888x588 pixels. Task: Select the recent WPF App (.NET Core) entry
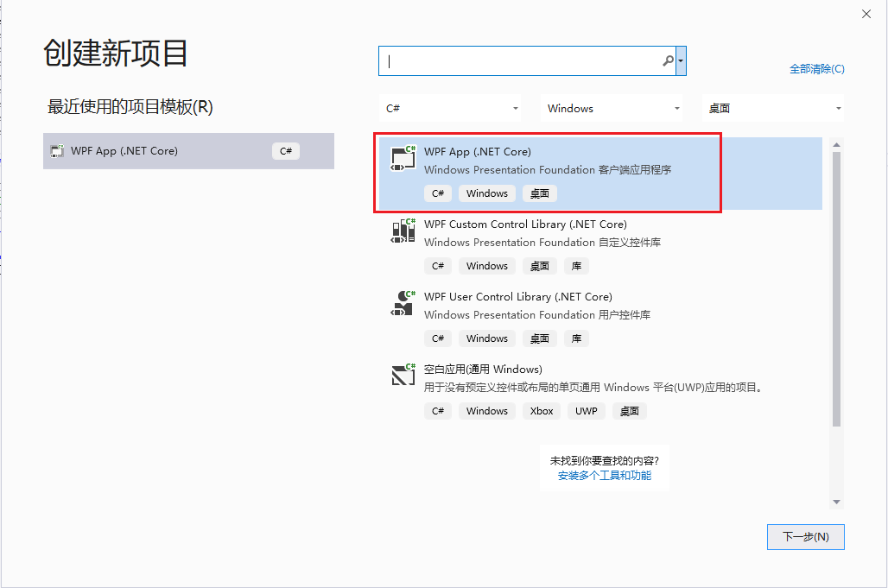tap(188, 151)
